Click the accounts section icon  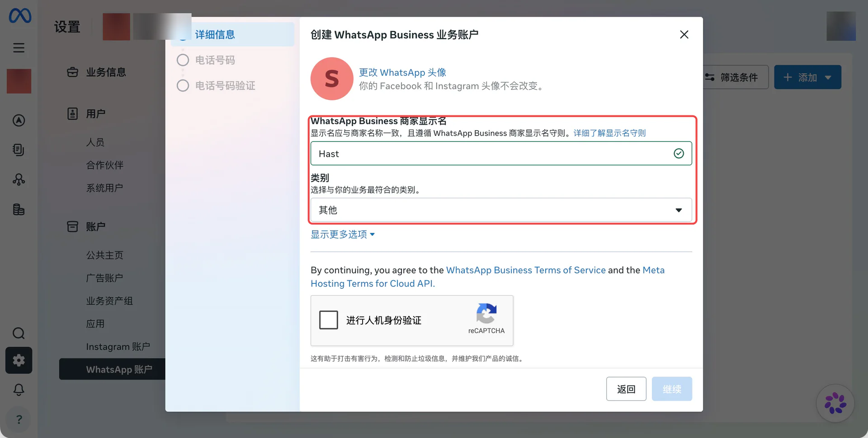click(72, 226)
